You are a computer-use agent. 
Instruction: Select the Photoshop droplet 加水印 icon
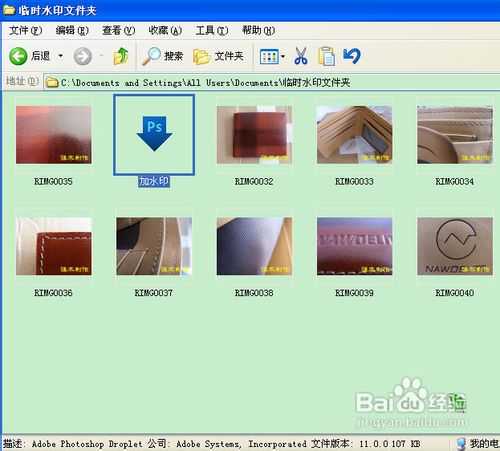[154, 134]
